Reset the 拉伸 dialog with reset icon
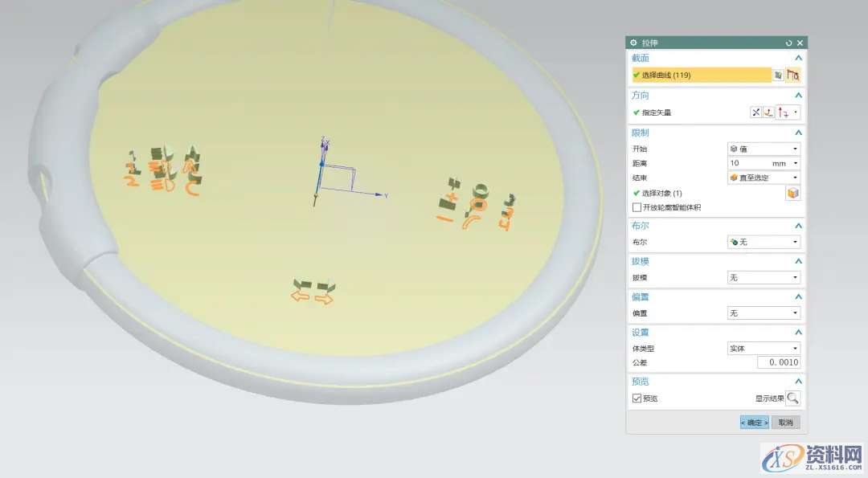This screenshot has width=868, height=478. pyautogui.click(x=788, y=43)
